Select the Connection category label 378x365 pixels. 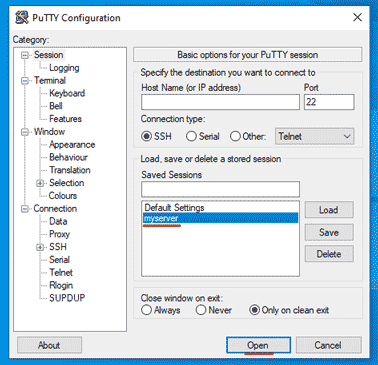[x=55, y=208]
